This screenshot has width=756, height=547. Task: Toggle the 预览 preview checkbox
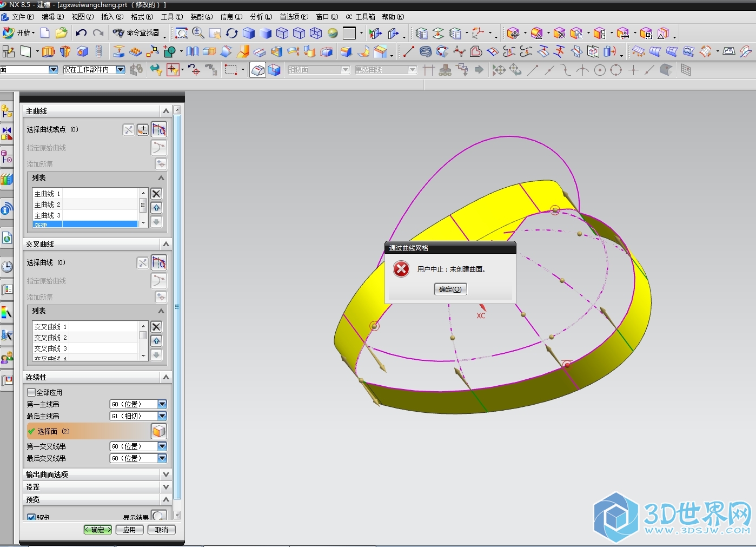tap(31, 517)
